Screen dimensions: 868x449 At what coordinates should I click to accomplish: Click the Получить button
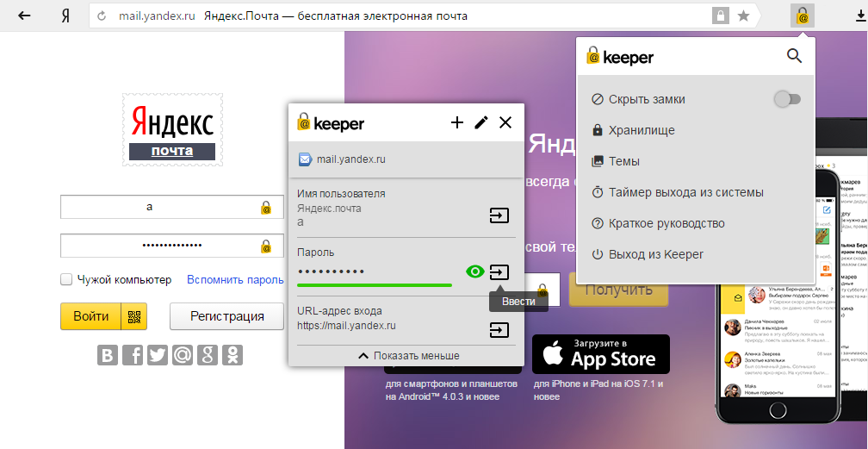point(618,290)
